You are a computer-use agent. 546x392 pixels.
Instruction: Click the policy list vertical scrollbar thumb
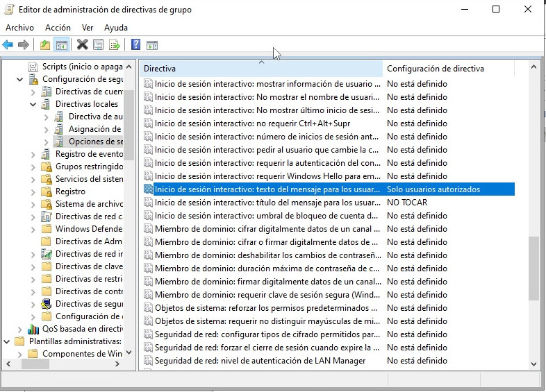533,269
